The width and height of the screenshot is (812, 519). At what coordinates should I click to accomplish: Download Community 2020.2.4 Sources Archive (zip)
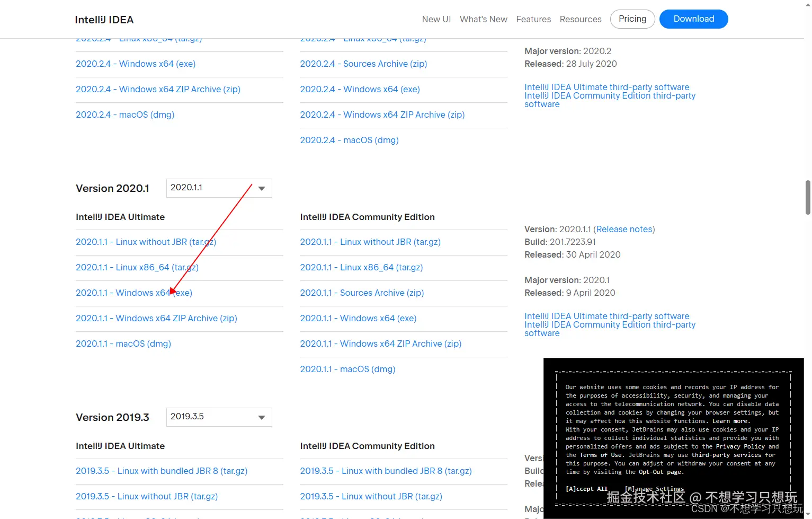[x=363, y=64]
